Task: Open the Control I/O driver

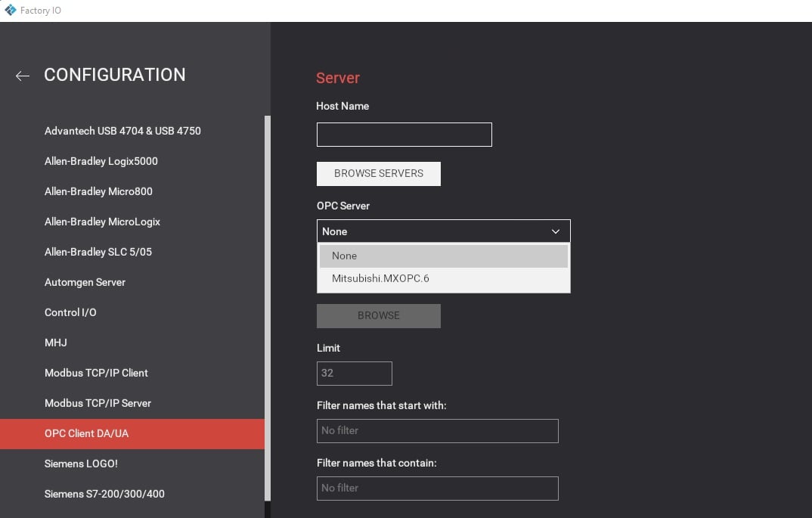Action: coord(70,312)
